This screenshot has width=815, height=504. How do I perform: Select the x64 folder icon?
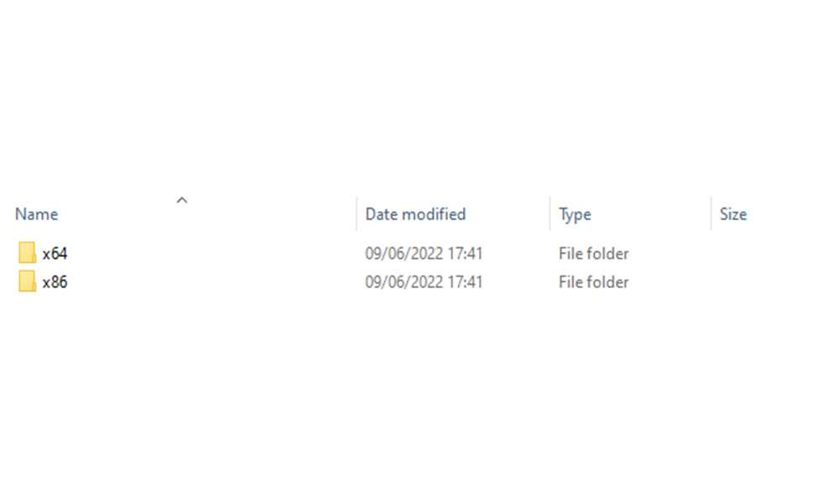27,253
